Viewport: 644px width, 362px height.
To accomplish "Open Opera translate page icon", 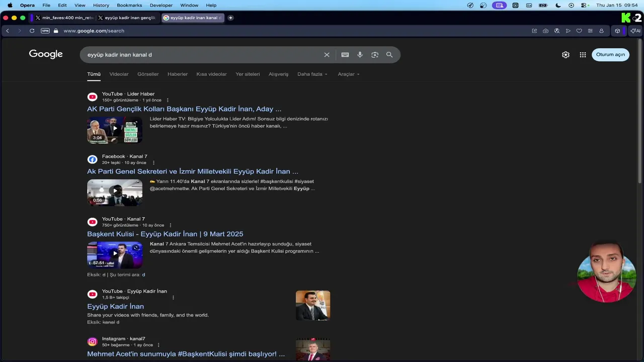I will (556, 31).
